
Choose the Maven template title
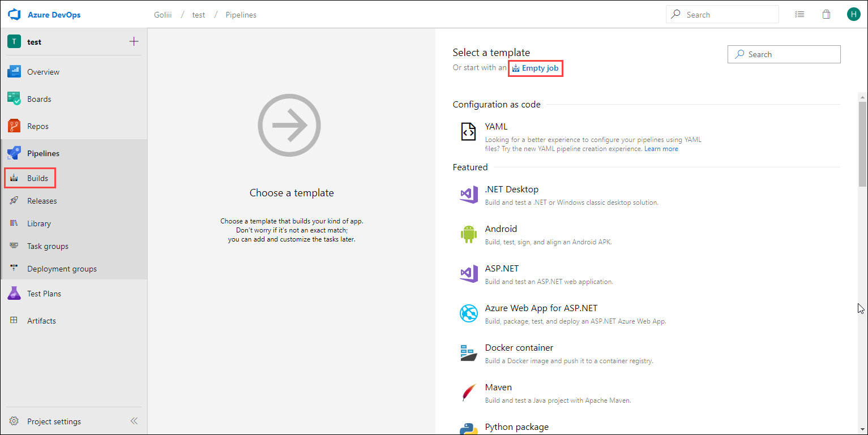click(498, 387)
